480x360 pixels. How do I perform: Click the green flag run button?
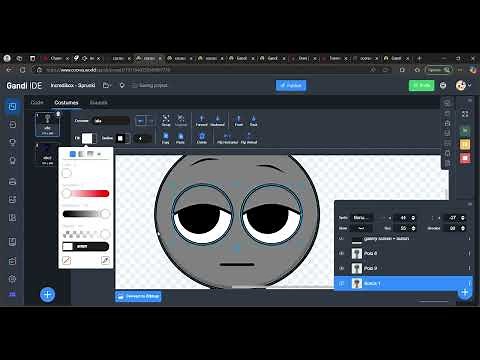coord(465,130)
